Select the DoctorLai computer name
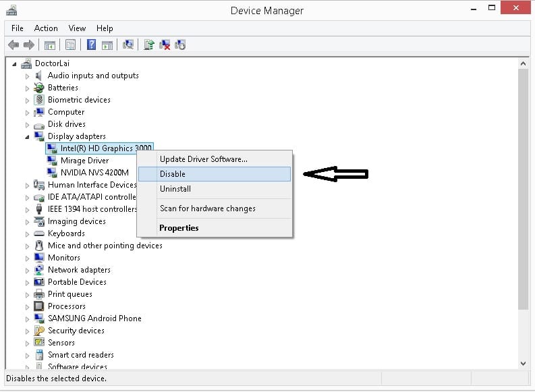Image resolution: width=535 pixels, height=392 pixels. (x=52, y=63)
